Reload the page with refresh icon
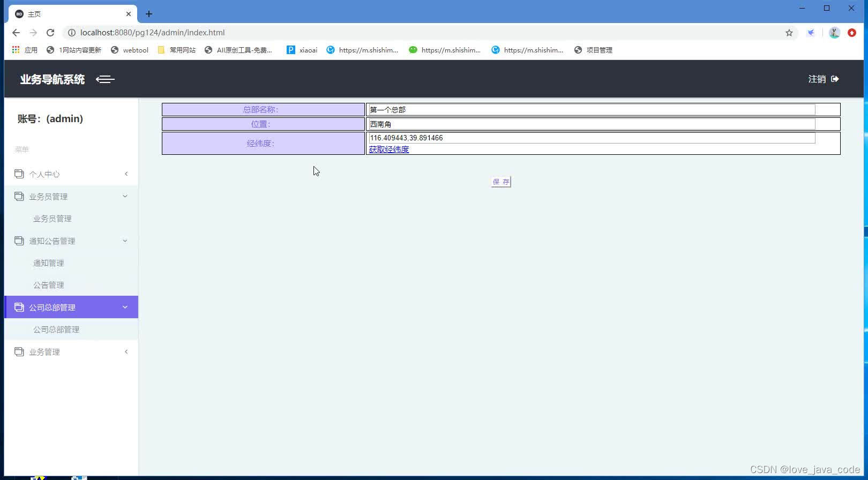The height and width of the screenshot is (480, 868). coord(50,33)
